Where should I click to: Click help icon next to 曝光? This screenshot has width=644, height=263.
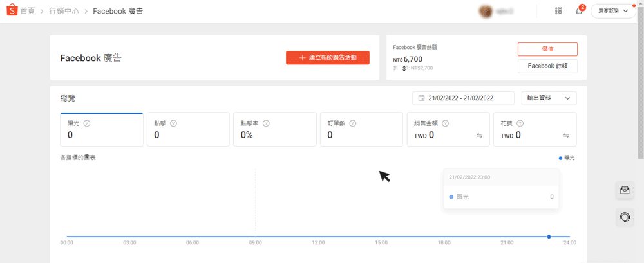click(x=87, y=123)
